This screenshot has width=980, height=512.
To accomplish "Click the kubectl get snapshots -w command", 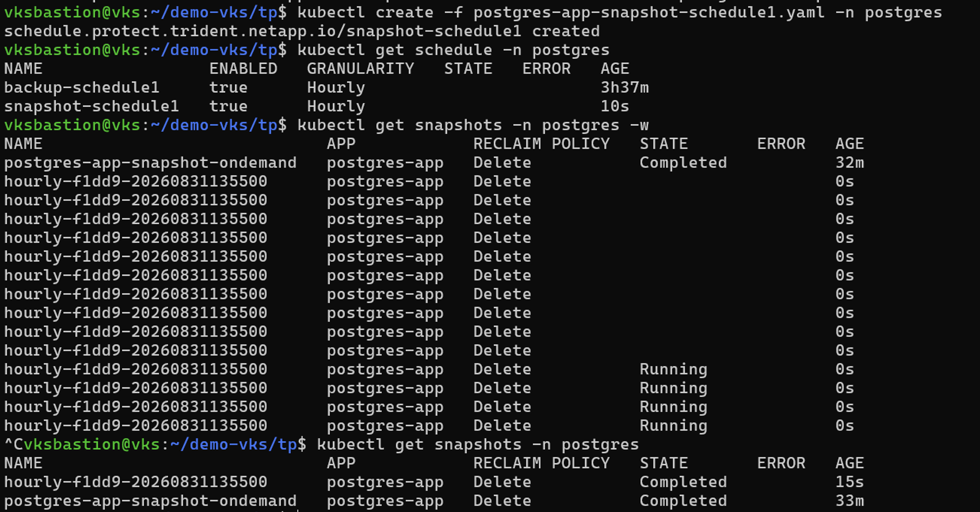I will pos(473,125).
